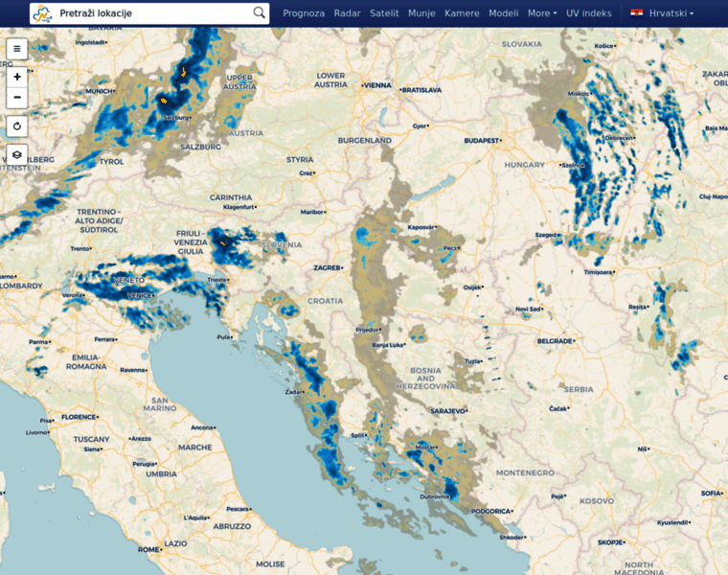The width and height of the screenshot is (728, 575).
Task: Click the Graz city label on map
Action: click(306, 173)
